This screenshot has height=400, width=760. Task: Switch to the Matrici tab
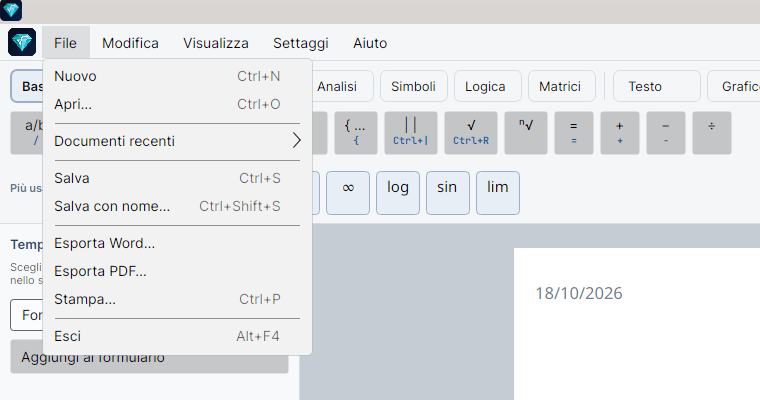click(x=560, y=86)
